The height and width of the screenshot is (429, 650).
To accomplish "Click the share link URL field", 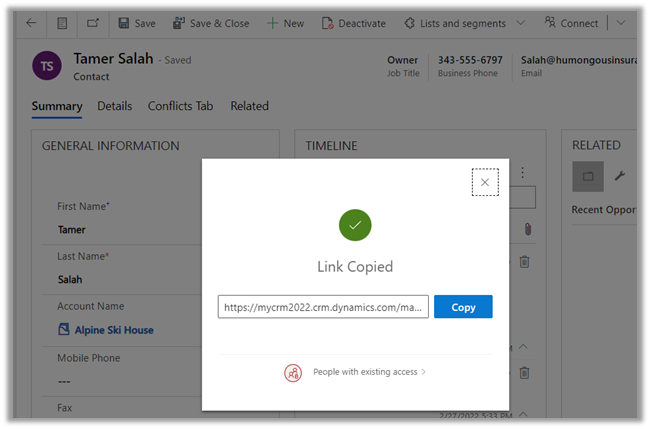I will 323,307.
